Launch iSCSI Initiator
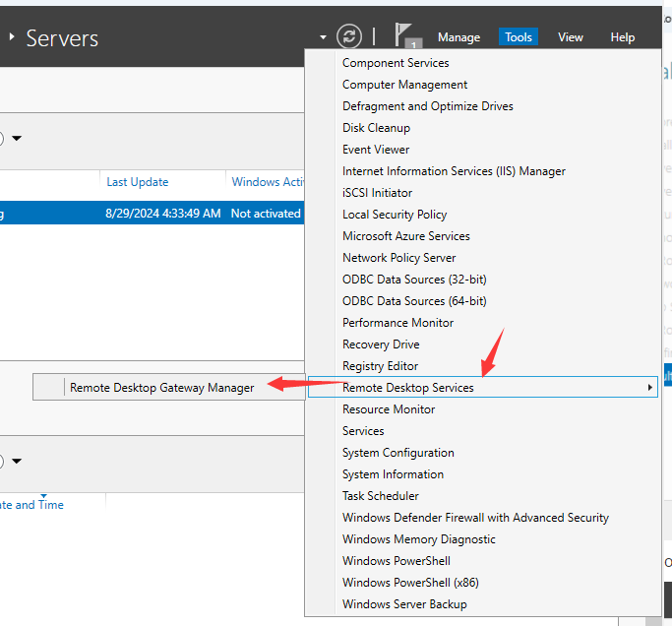 click(x=377, y=193)
